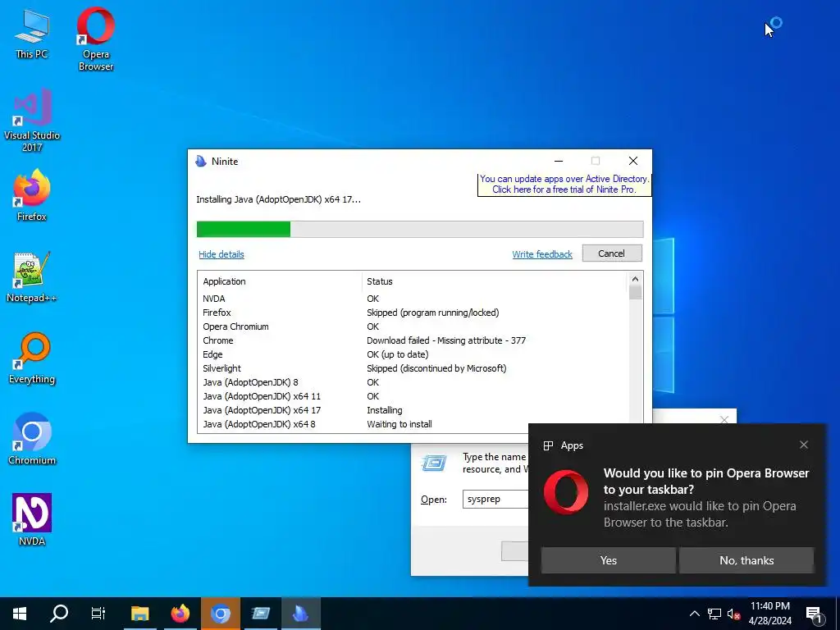The height and width of the screenshot is (630, 840).
Task: Click 'Download failed - Missing attribute - 377' status
Action: click(446, 340)
